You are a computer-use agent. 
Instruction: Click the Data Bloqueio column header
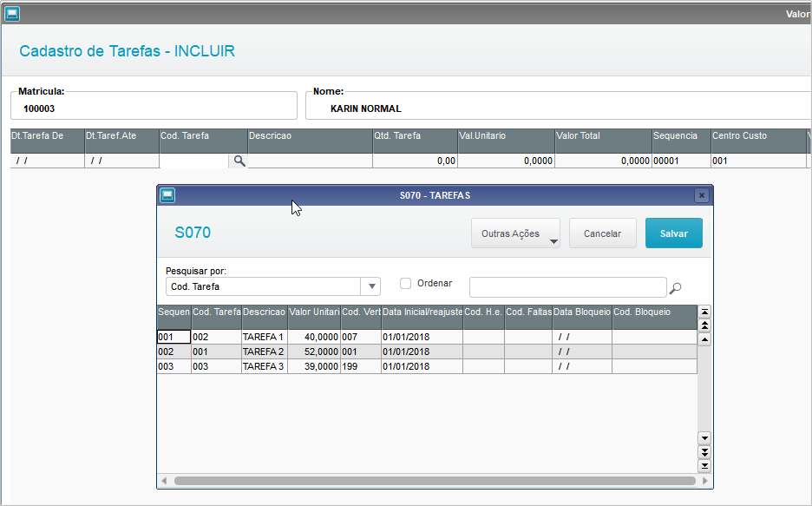point(582,317)
